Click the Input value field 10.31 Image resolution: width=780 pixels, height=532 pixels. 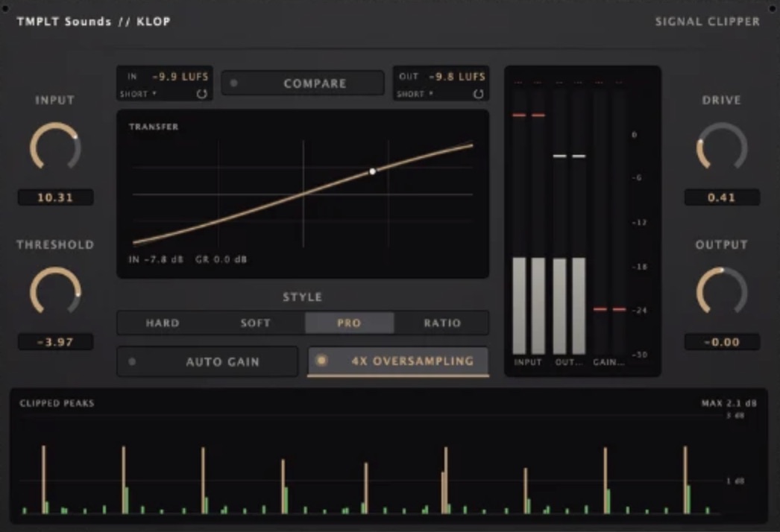click(x=55, y=197)
